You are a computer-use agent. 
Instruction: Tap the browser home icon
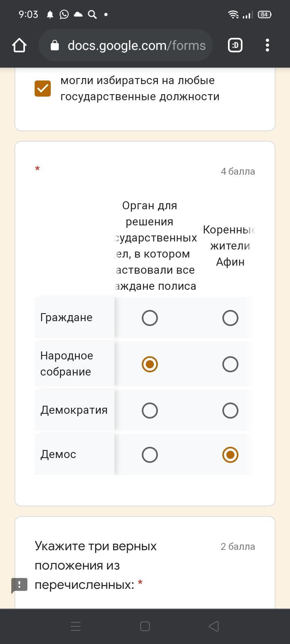click(x=19, y=45)
